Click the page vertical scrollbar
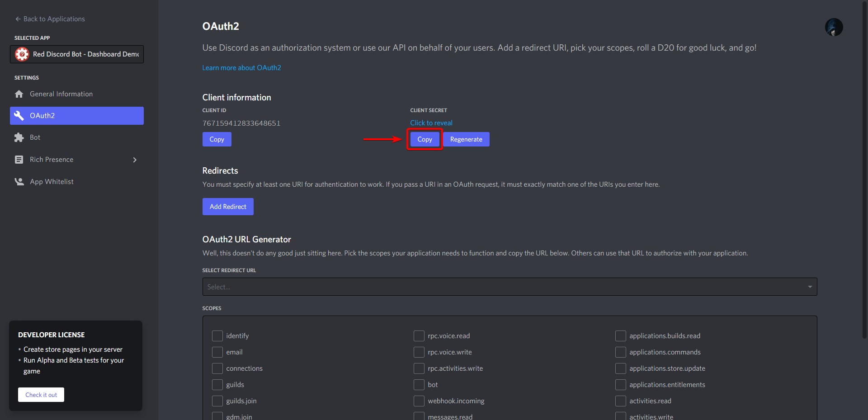The width and height of the screenshot is (868, 420). [x=864, y=170]
